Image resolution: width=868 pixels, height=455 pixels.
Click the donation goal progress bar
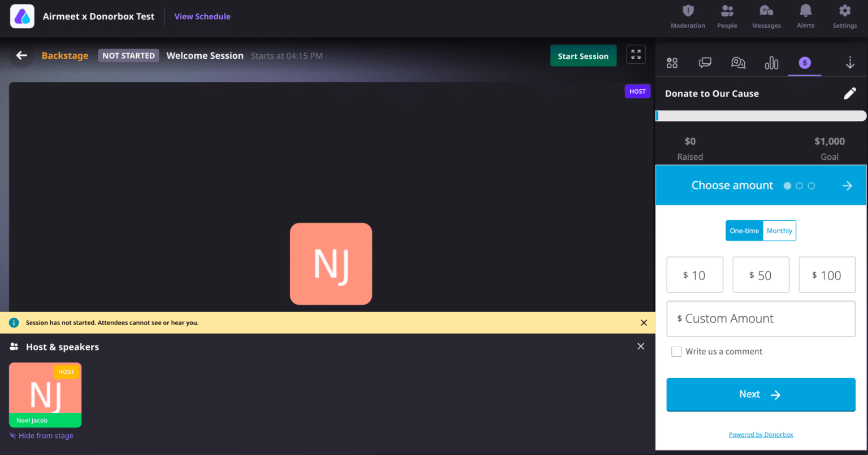coord(761,116)
